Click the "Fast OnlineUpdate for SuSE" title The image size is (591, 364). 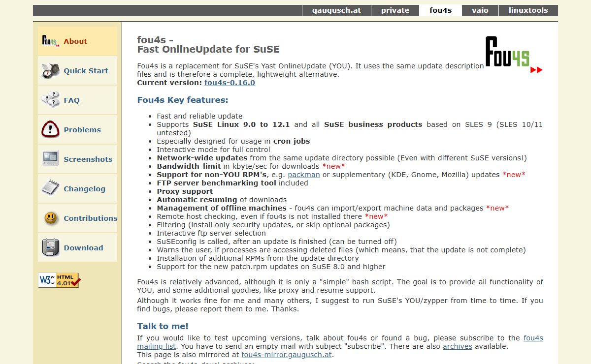[208, 49]
